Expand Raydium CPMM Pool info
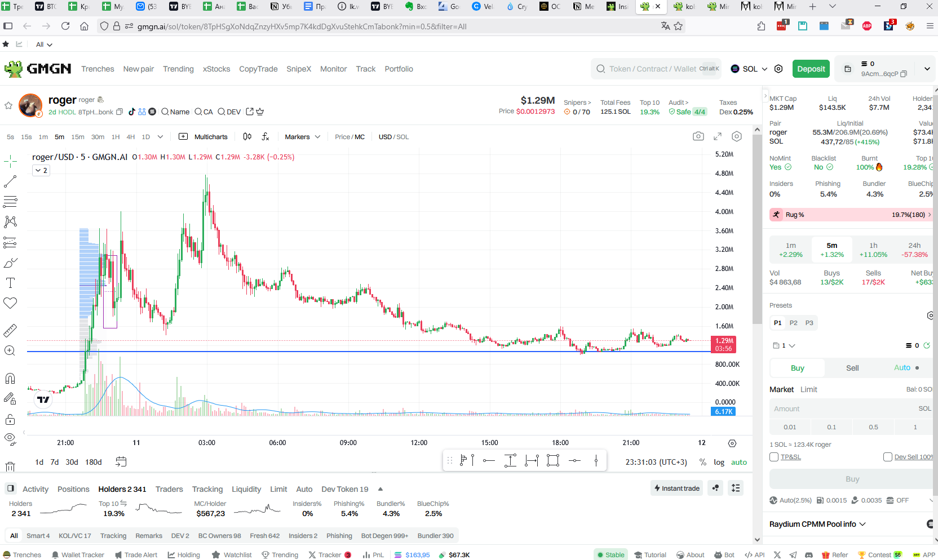This screenshot has height=560, width=938. (x=818, y=524)
